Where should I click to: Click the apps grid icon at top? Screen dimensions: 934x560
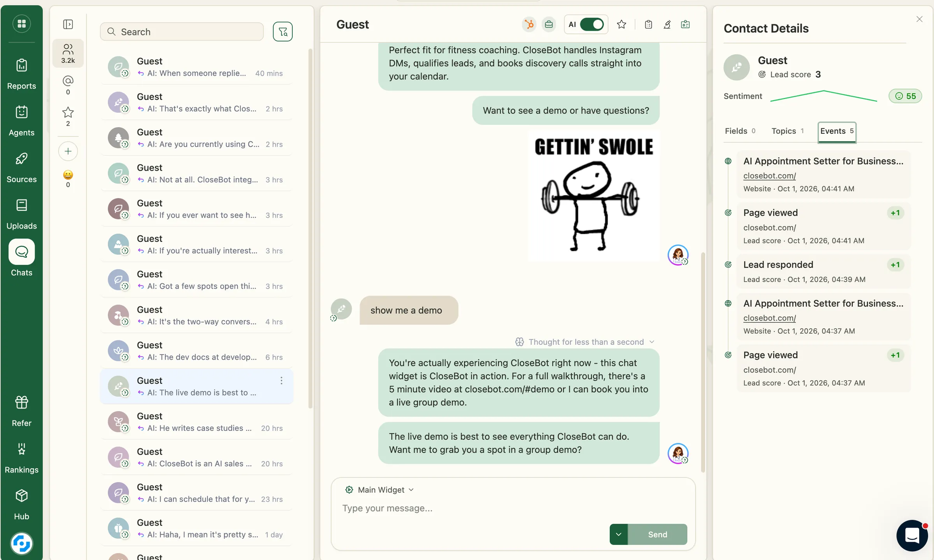tap(22, 24)
